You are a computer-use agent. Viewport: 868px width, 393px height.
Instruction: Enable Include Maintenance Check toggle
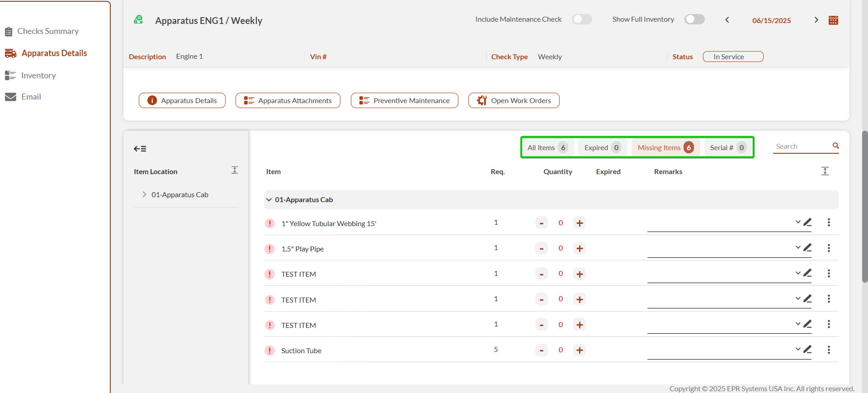click(x=582, y=19)
